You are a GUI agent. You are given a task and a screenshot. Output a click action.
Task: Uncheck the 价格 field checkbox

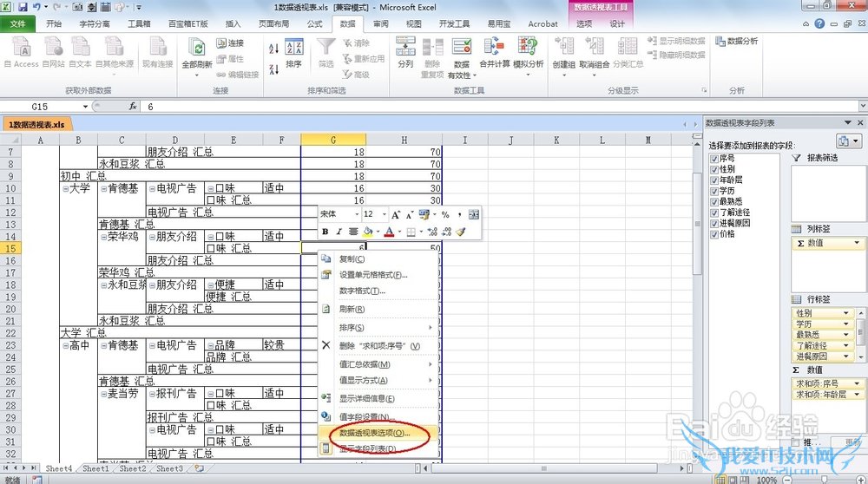pyautogui.click(x=714, y=233)
